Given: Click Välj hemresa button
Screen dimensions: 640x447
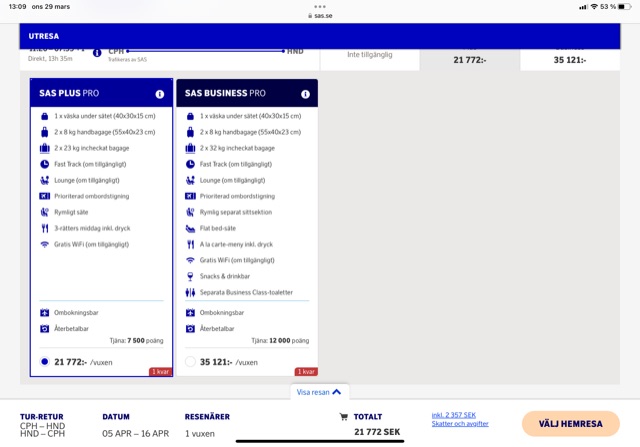Looking at the screenshot, I should click(570, 424).
